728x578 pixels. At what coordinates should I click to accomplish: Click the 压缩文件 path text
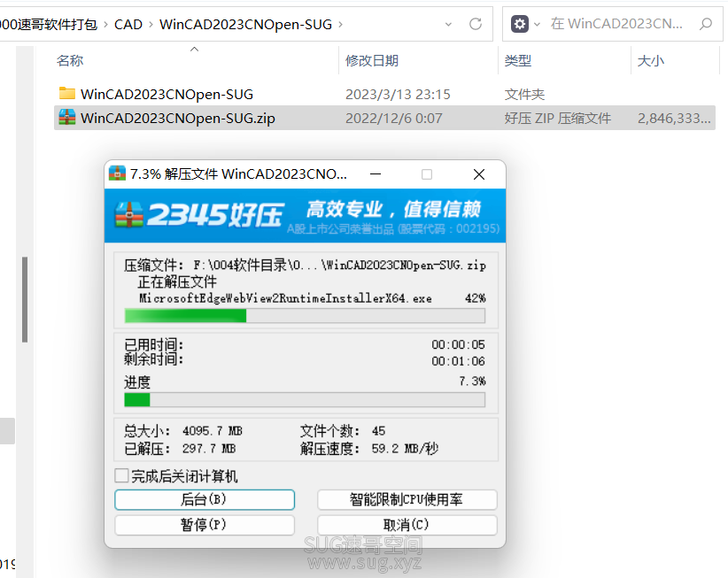point(340,266)
